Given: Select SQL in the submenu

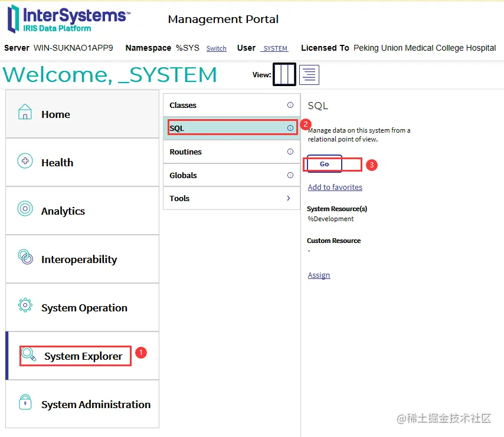Looking at the screenshot, I should click(x=231, y=128).
